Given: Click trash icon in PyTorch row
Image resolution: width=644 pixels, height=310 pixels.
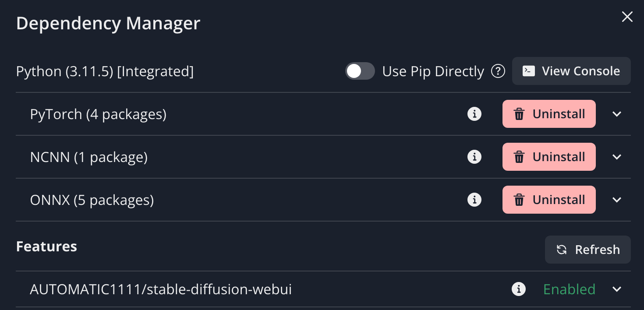Looking at the screenshot, I should point(519,114).
